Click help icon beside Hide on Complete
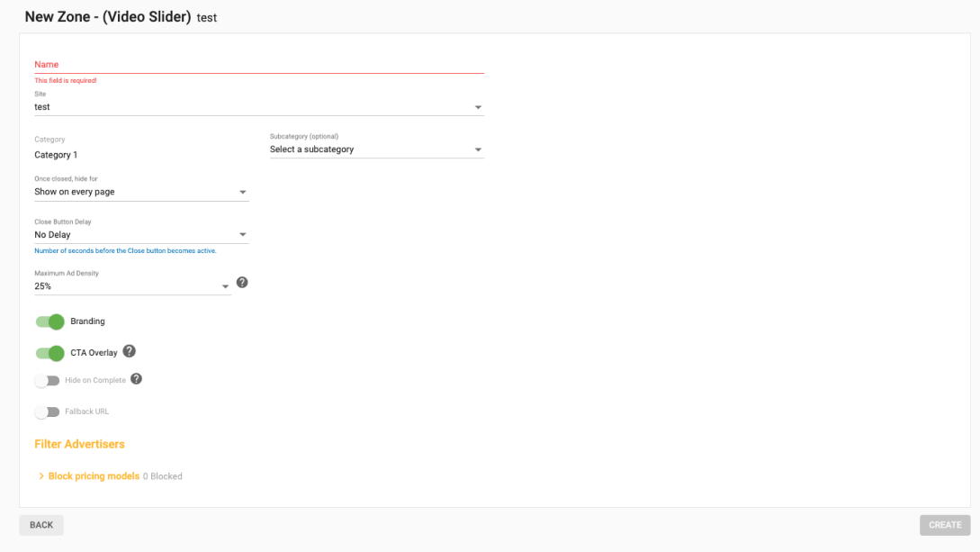This screenshot has width=980, height=552. point(136,379)
